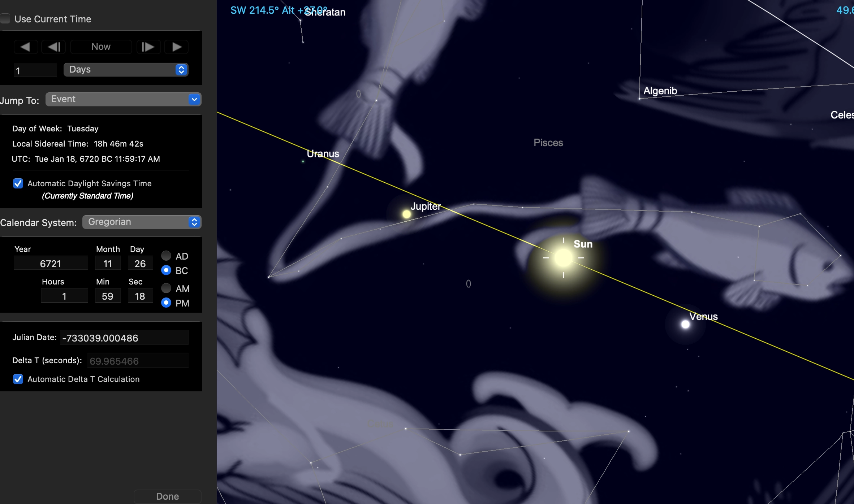The height and width of the screenshot is (504, 854).
Task: Toggle Automatic Daylight Savings Time
Action: (18, 183)
